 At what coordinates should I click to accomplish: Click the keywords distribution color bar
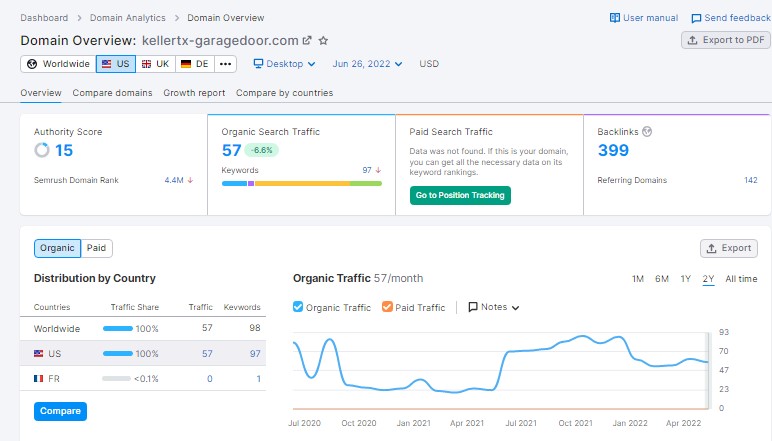(301, 183)
